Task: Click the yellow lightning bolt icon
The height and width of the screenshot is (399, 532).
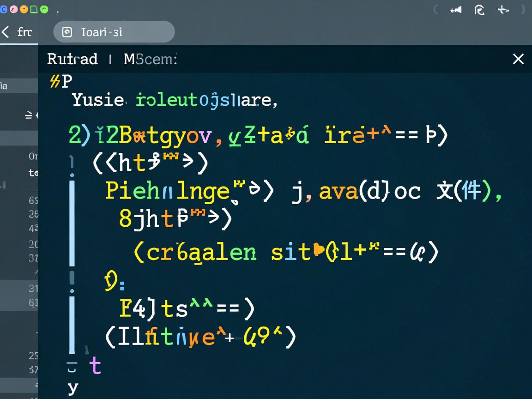Action: point(54,82)
